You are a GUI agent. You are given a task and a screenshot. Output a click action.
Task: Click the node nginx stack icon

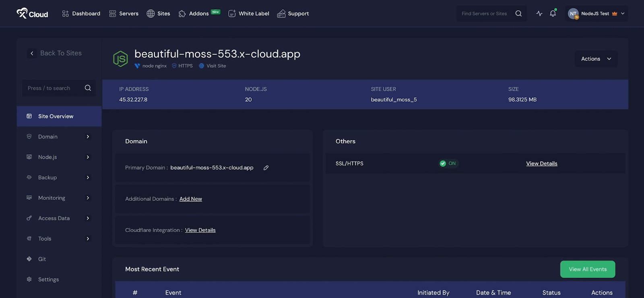137,66
